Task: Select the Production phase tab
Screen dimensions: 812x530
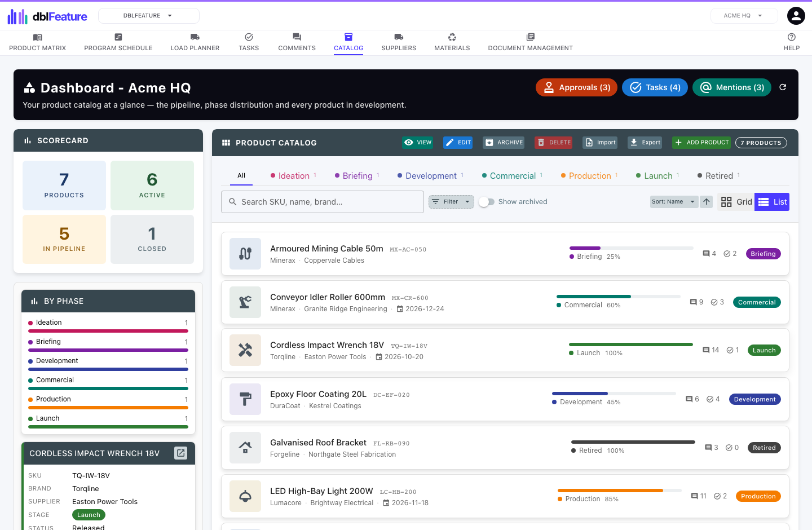Action: 590,176
